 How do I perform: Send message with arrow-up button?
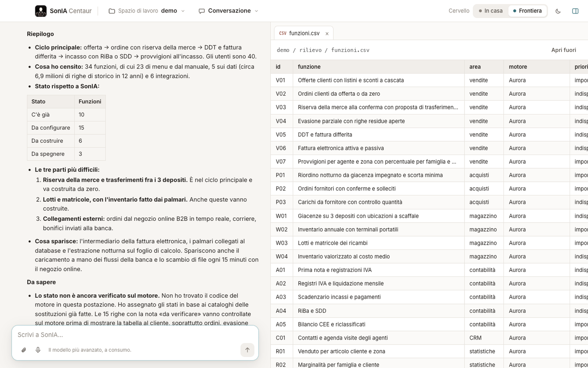coord(247,350)
